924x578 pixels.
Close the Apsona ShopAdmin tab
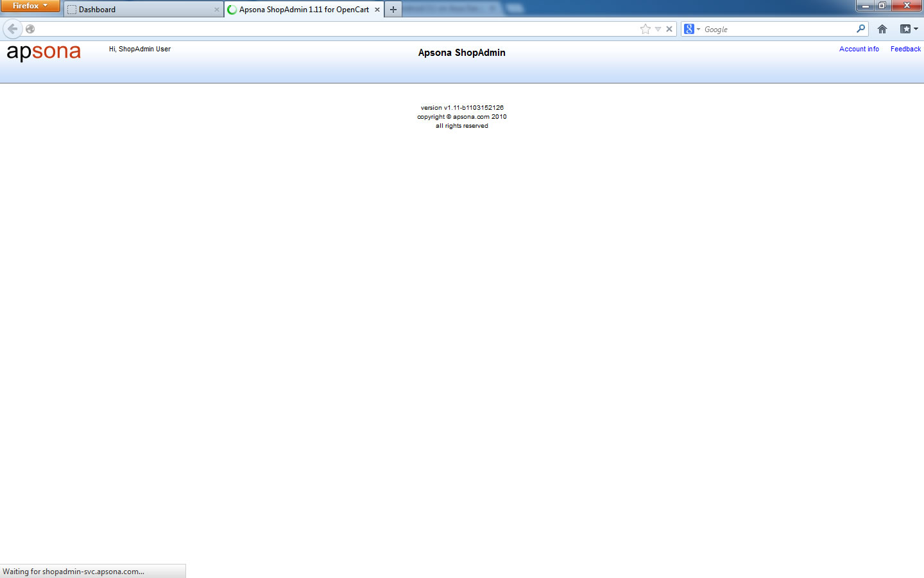(x=377, y=10)
